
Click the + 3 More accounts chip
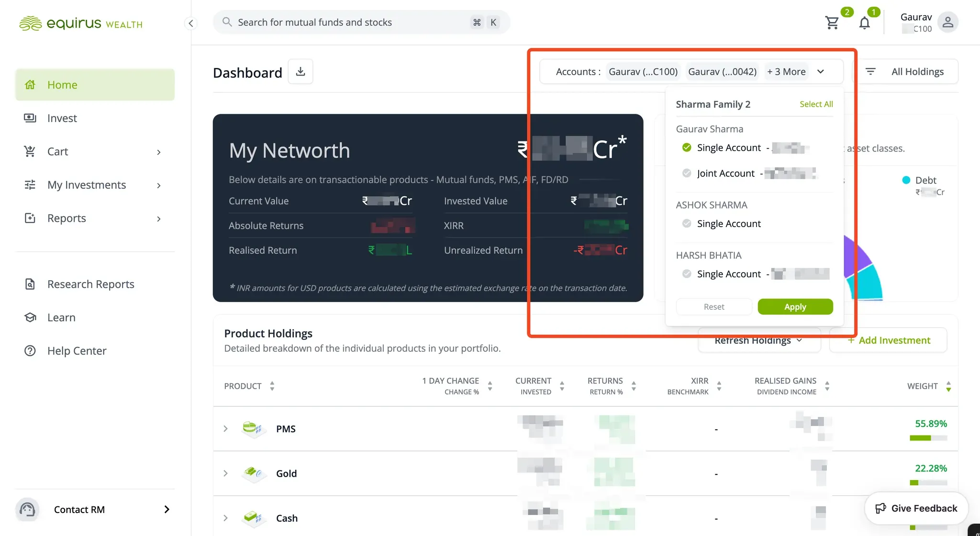tap(786, 72)
